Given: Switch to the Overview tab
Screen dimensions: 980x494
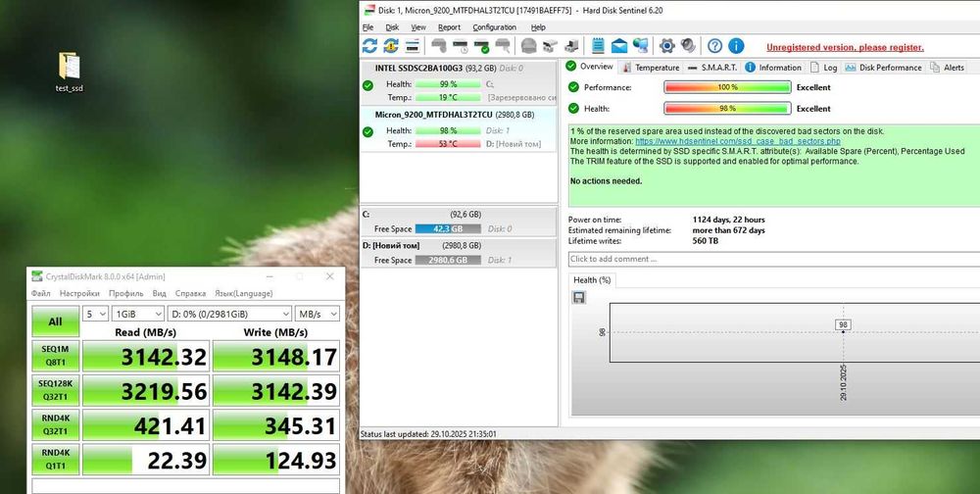Looking at the screenshot, I should coord(590,67).
